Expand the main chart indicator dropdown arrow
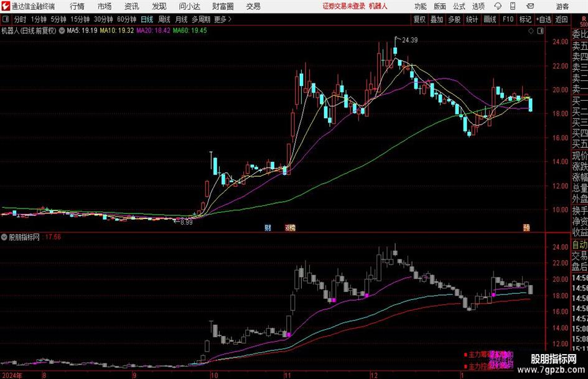The width and height of the screenshot is (588, 379). coord(62,30)
